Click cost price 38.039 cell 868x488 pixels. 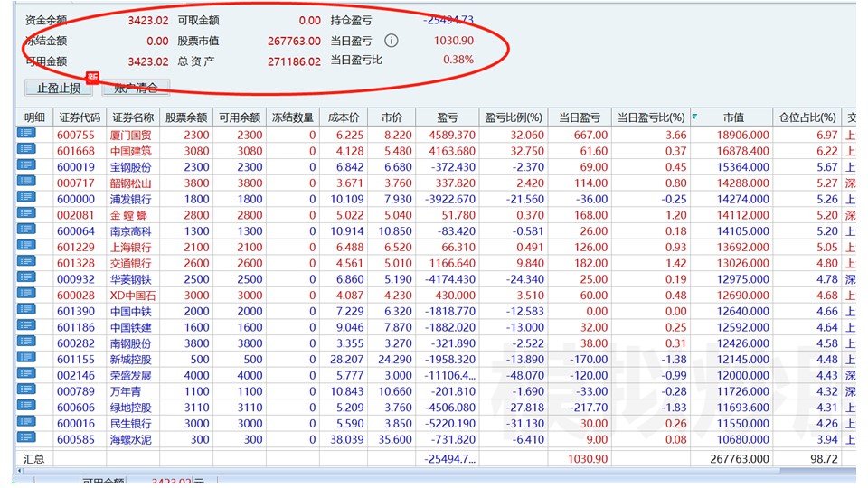(346, 440)
